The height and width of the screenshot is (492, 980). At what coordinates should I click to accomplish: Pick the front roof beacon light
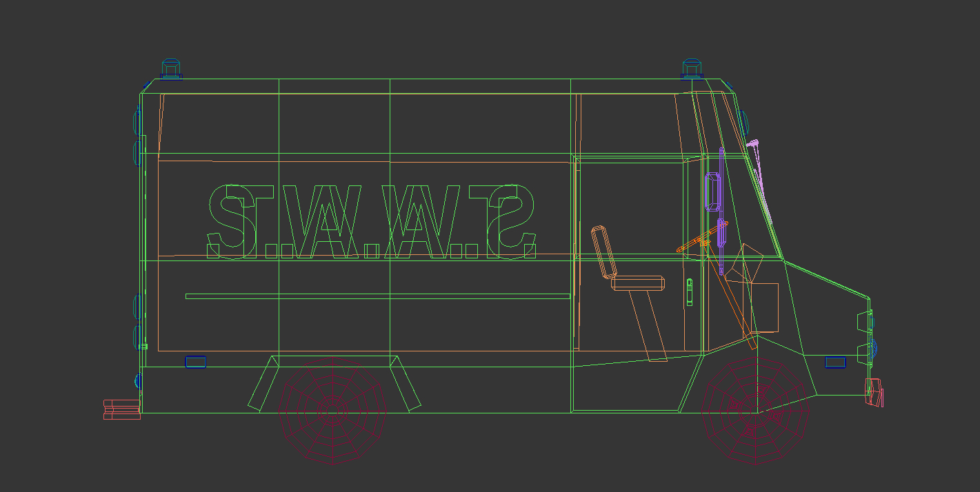(692, 69)
